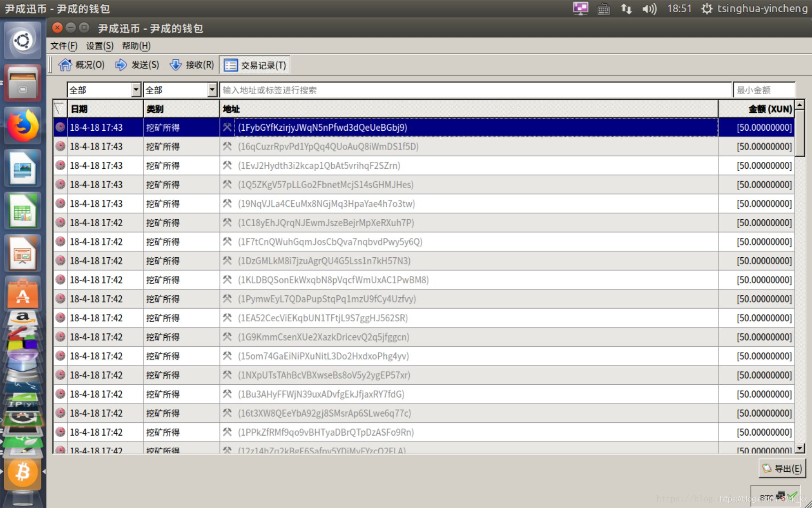Open LibreOffice Calc from launcher
The image size is (812, 508).
[23, 211]
